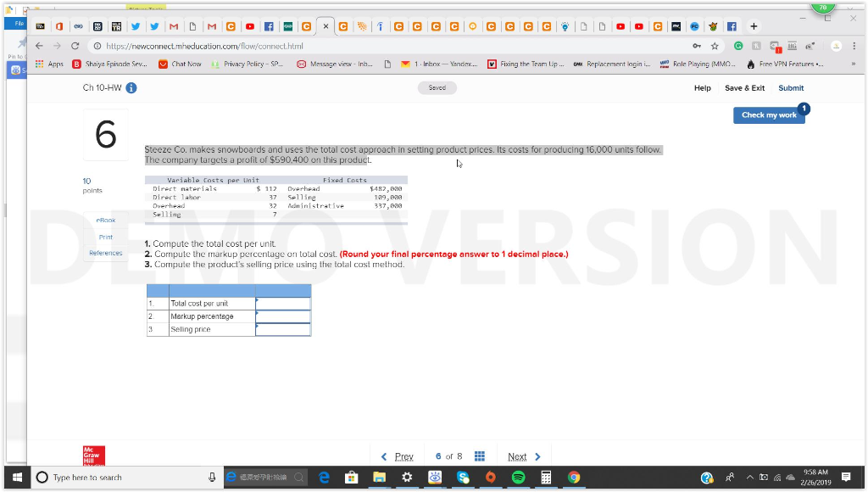868x492 pixels.
Task: Click Check my work
Action: [x=768, y=115]
